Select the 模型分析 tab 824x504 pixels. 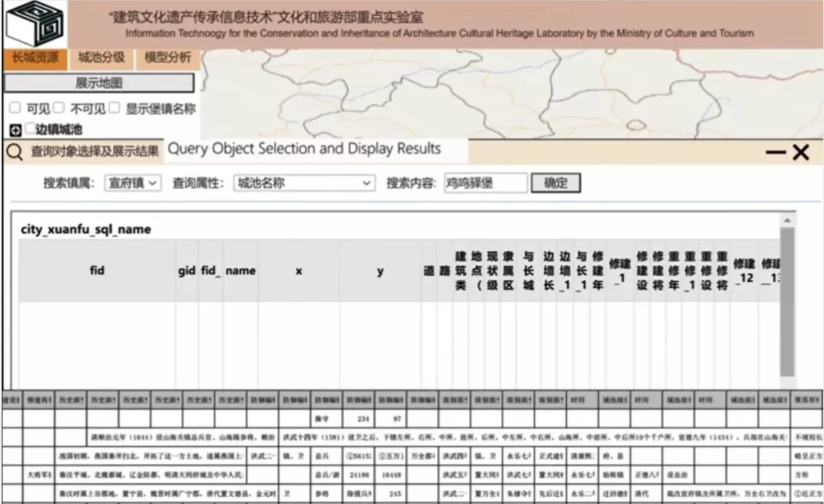(x=168, y=58)
